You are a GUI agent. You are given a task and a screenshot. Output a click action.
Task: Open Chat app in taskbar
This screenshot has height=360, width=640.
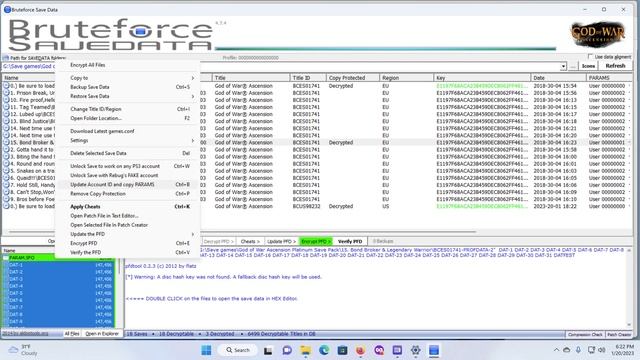coord(287,350)
